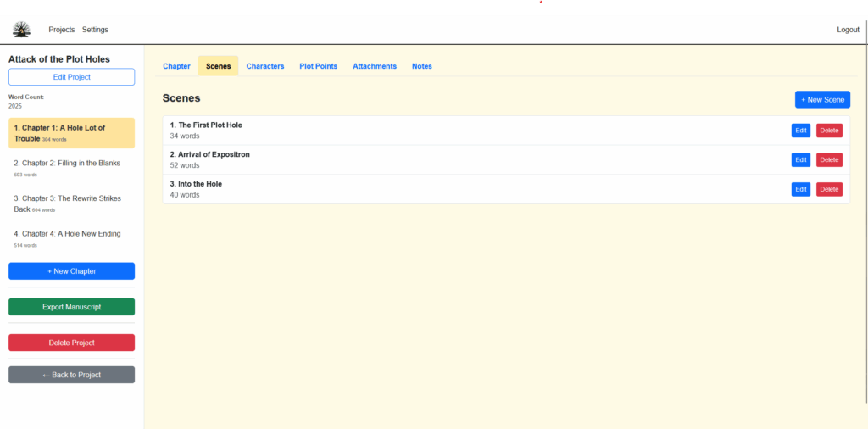This screenshot has height=429, width=868.
Task: Click the Logout link
Action: (x=848, y=30)
